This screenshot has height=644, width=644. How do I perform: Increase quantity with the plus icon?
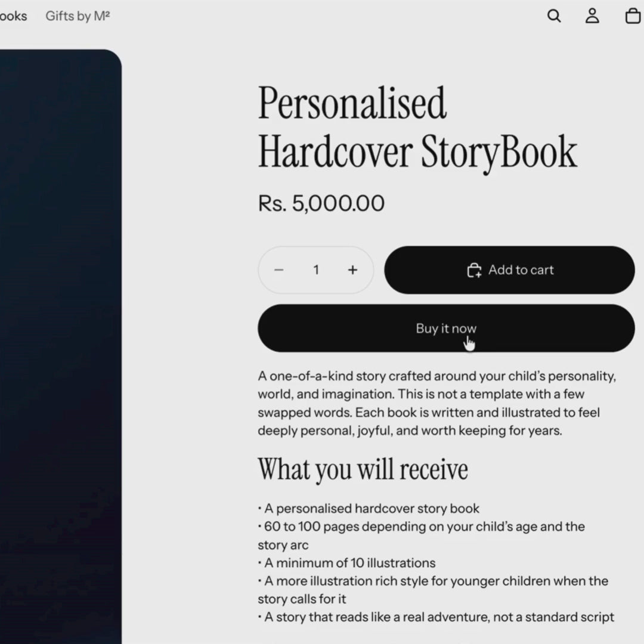[352, 270]
